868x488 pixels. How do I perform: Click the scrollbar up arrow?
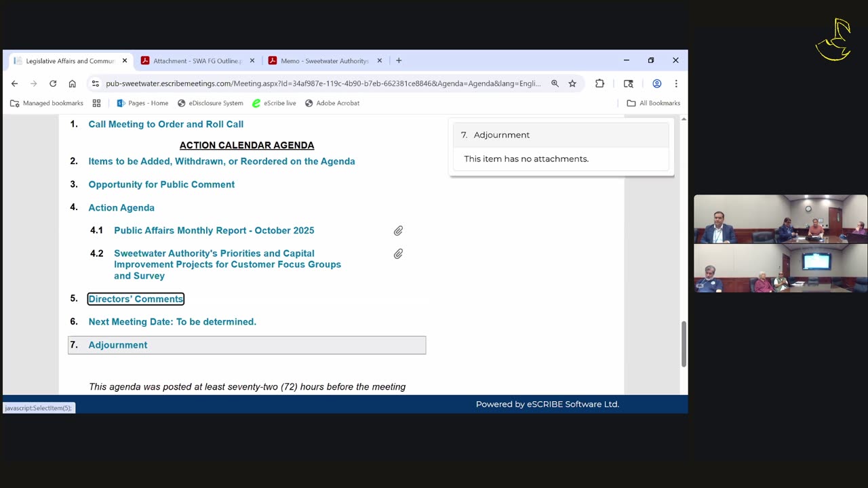684,119
